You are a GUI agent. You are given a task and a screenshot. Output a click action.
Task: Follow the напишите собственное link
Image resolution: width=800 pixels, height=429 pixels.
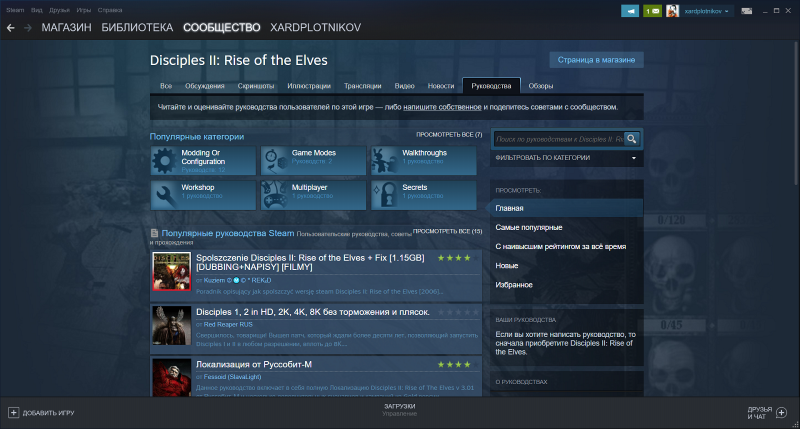click(x=442, y=107)
